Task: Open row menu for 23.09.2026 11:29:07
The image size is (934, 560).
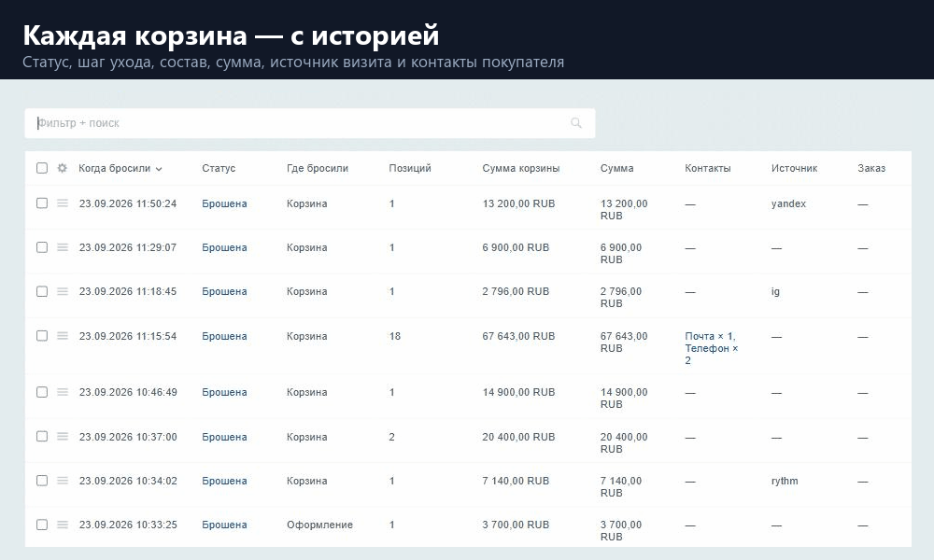Action: 63,247
